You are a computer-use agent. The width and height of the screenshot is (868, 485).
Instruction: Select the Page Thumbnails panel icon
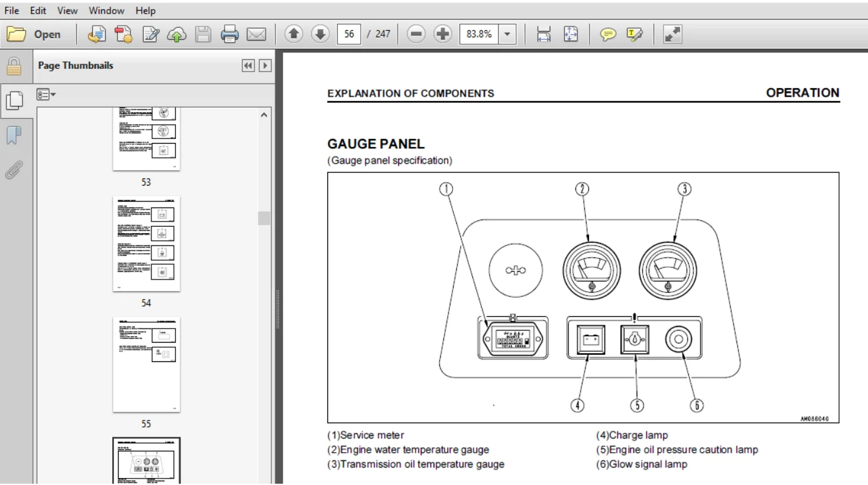pos(14,100)
